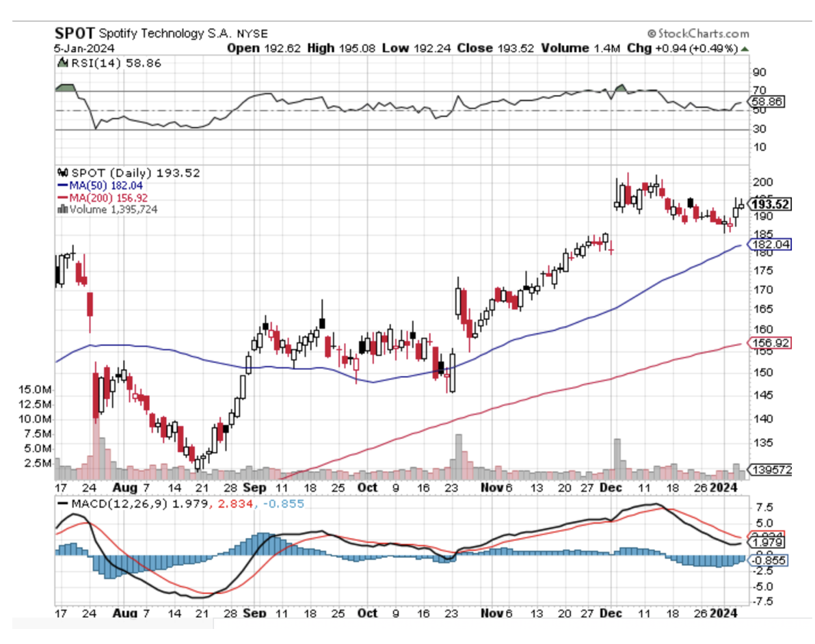Click the blue 182.04 price axis tag

tap(771, 244)
